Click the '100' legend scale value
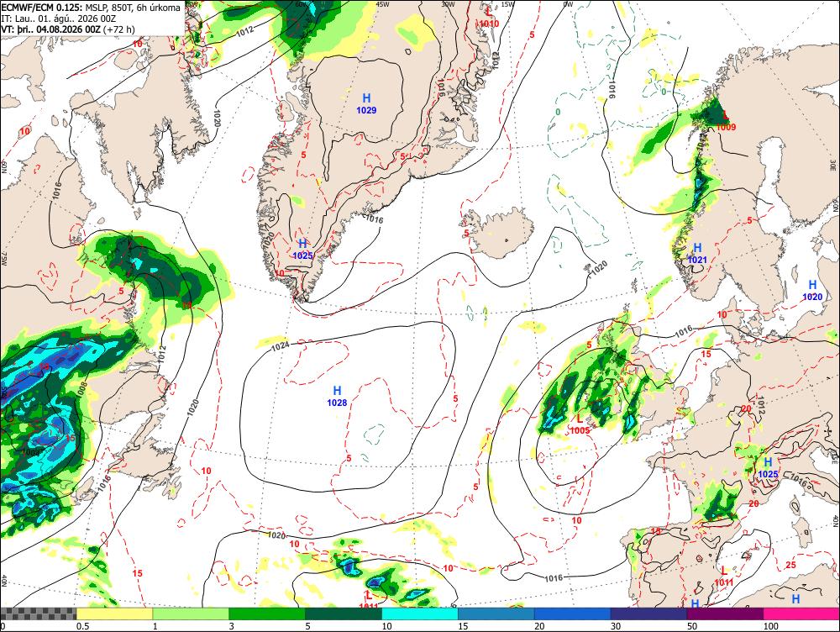Viewport: 840px width, 632px height. (x=771, y=626)
